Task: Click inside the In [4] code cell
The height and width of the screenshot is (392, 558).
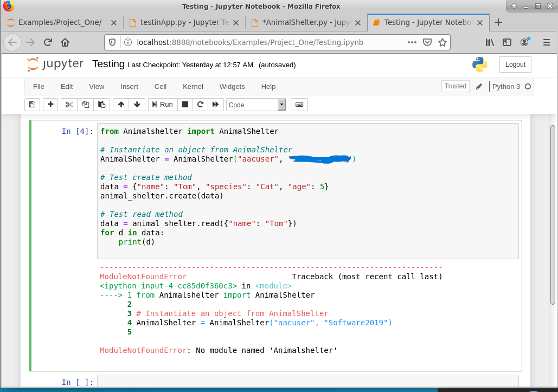Action: tap(308, 191)
